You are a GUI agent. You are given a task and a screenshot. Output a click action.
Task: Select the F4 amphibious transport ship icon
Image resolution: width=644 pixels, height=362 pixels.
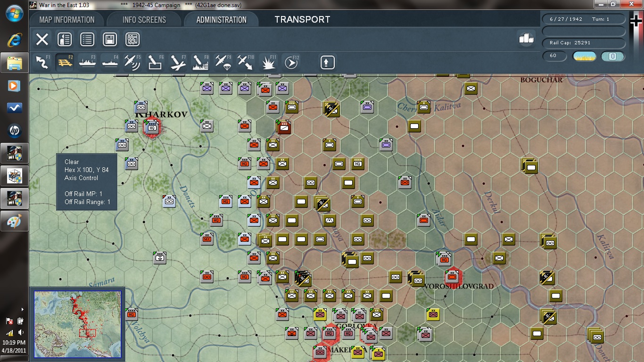[x=110, y=62]
